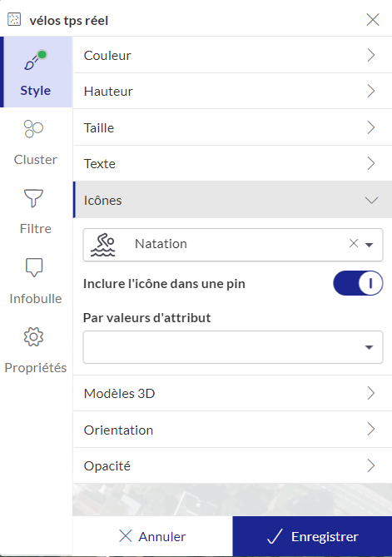Expand the Taille section
Image resolution: width=392 pixels, height=557 pixels.
click(x=232, y=127)
